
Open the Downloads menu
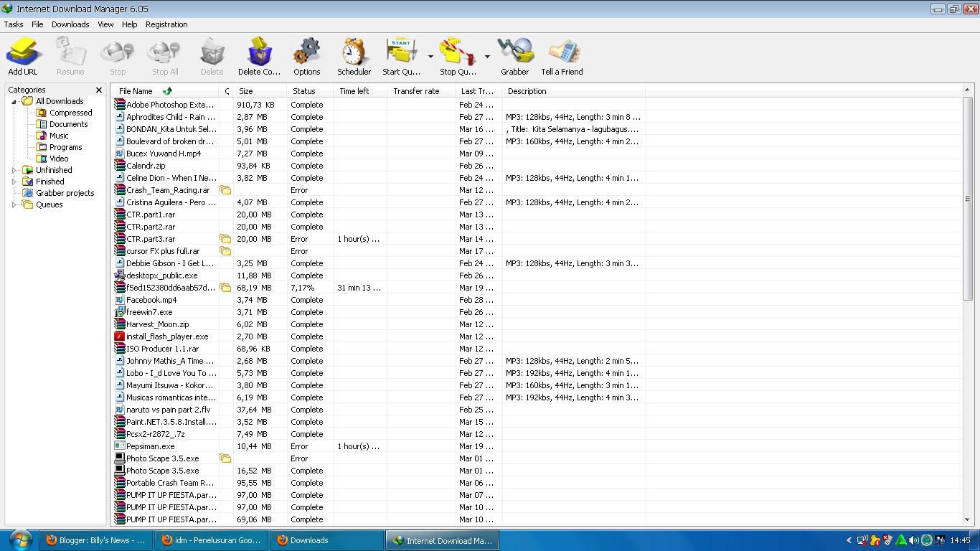(x=70, y=24)
